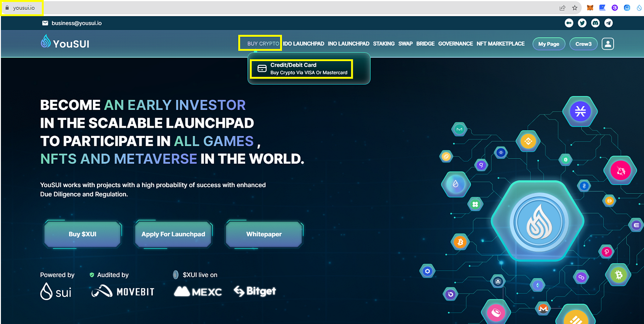Click the yousui.io URL in address bar
644x324 pixels.
click(24, 8)
